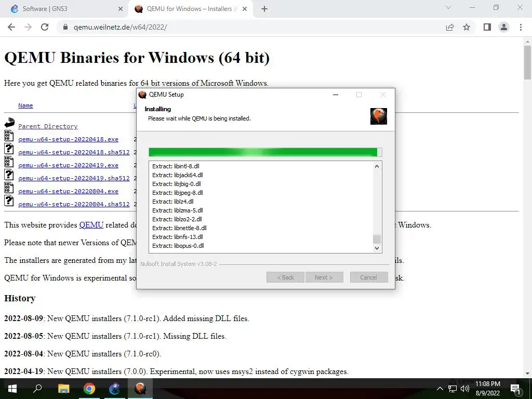Open Windows taskbar search
532x399 pixels.
pyautogui.click(x=37, y=389)
